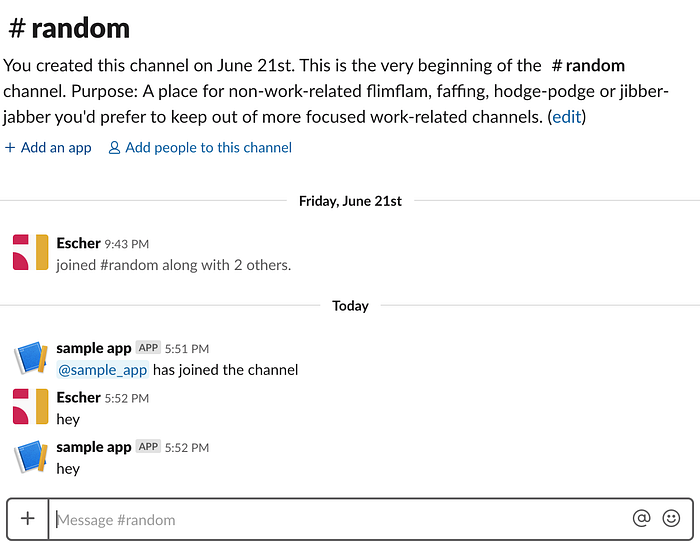This screenshot has height=550, width=700.
Task: Click Add an app link
Action: (x=48, y=148)
